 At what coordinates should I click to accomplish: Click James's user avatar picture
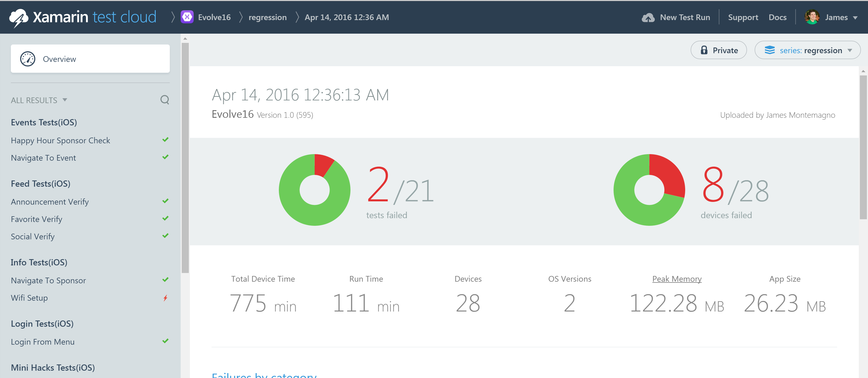click(812, 17)
